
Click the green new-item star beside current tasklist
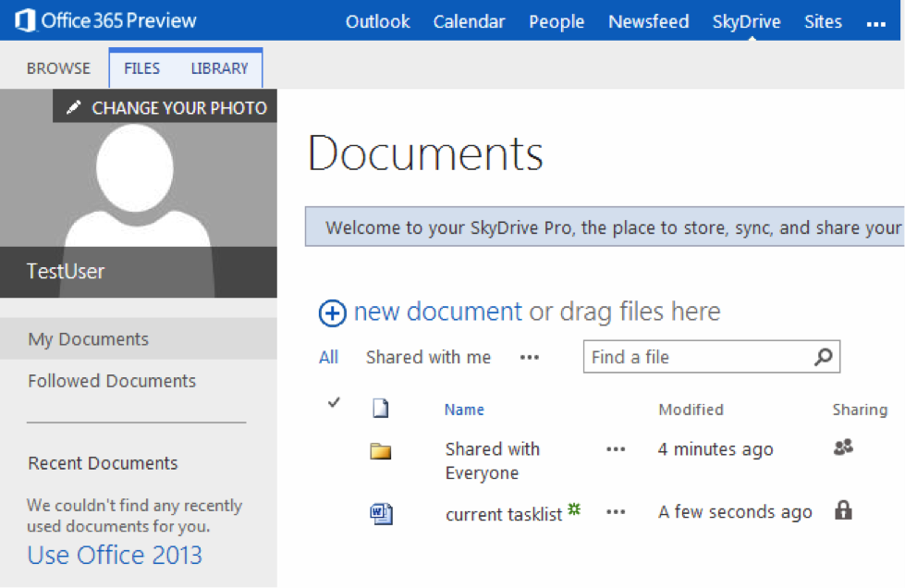(574, 508)
